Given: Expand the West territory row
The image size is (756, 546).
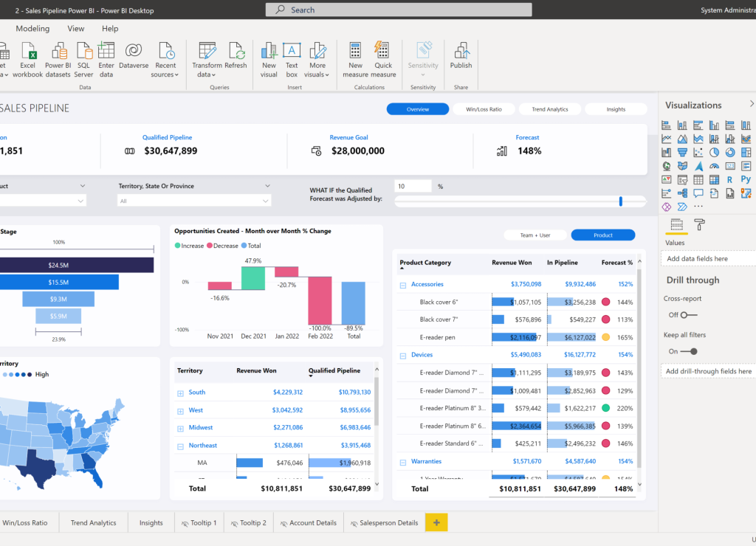Looking at the screenshot, I should tap(180, 411).
